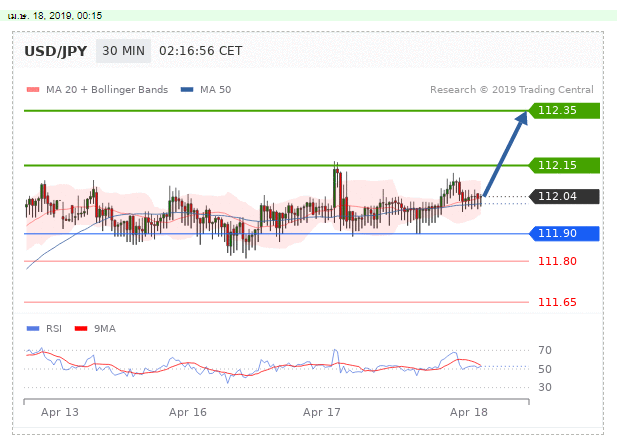The image size is (617, 444).
Task: Click the green 112.35 target price tag
Action: point(565,111)
